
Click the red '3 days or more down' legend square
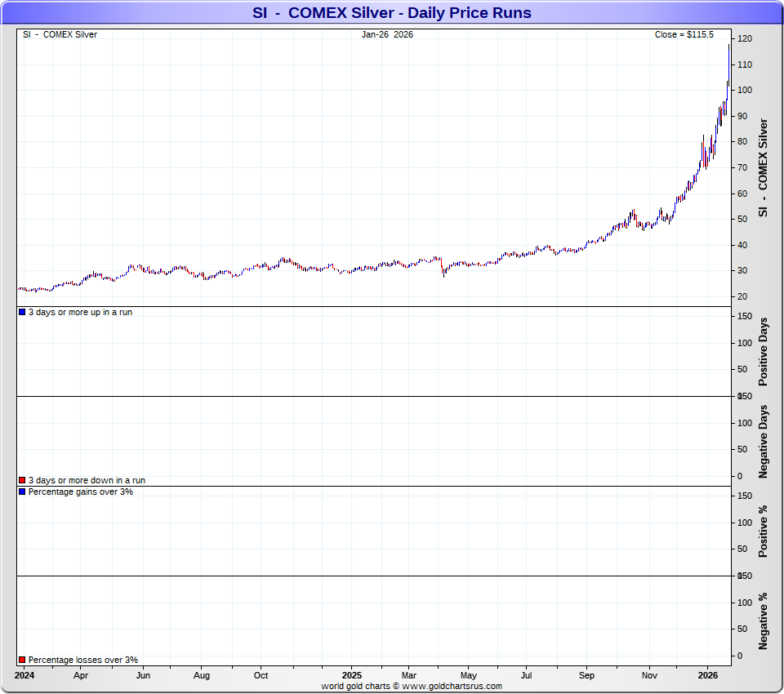pyautogui.click(x=22, y=481)
